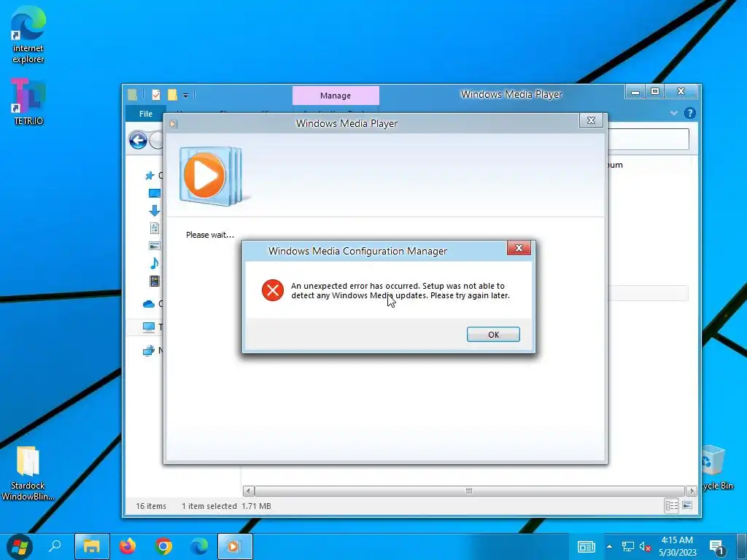The width and height of the screenshot is (747, 560).
Task: Close the Windows Media Player setup window
Action: click(x=591, y=120)
